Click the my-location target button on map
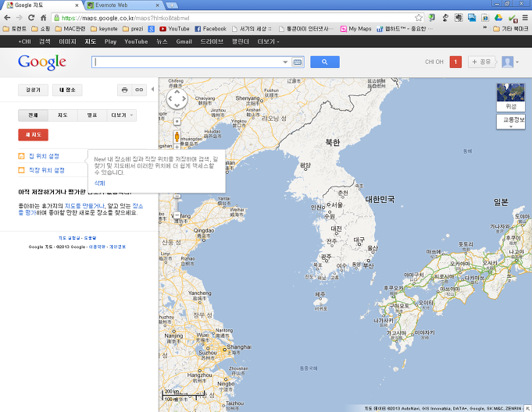 (177, 121)
